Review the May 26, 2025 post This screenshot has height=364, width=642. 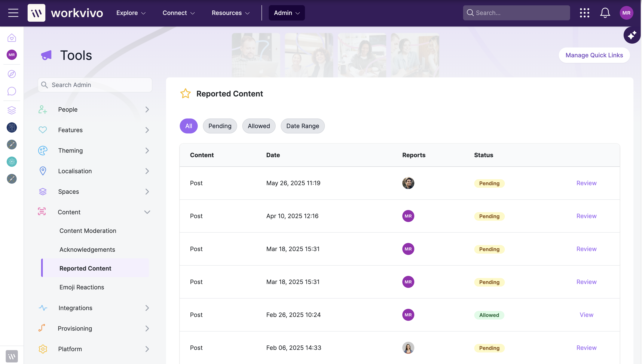pyautogui.click(x=586, y=183)
